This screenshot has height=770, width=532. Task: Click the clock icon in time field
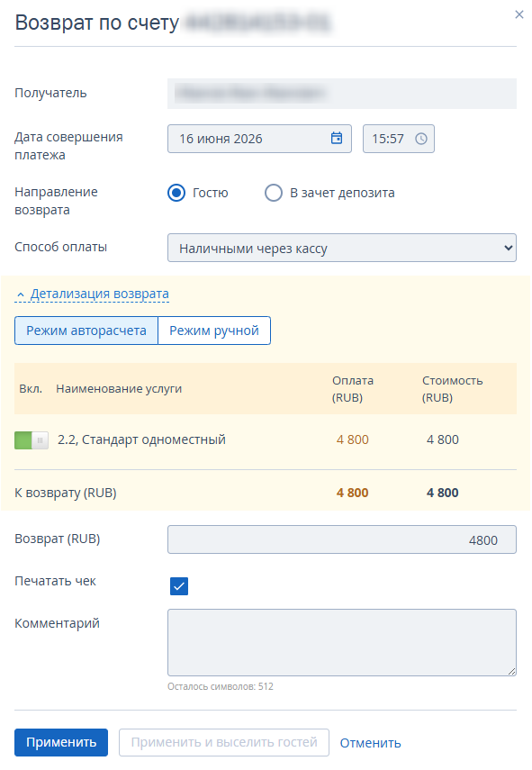pyautogui.click(x=420, y=139)
